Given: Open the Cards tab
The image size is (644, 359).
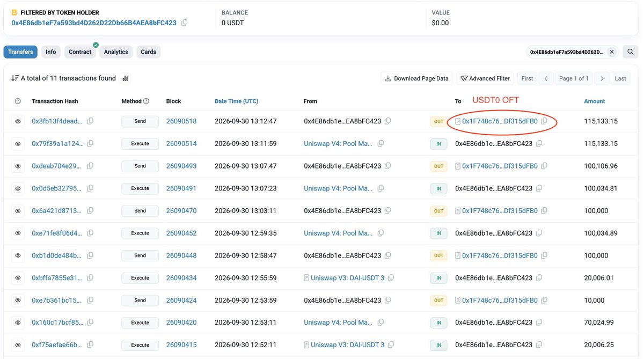Looking at the screenshot, I should pyautogui.click(x=149, y=52).
